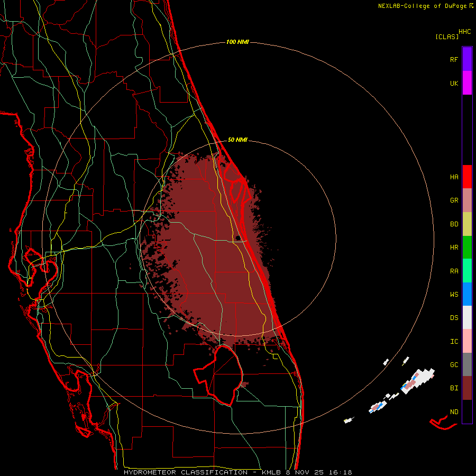Click the GC legend label

coord(454,365)
